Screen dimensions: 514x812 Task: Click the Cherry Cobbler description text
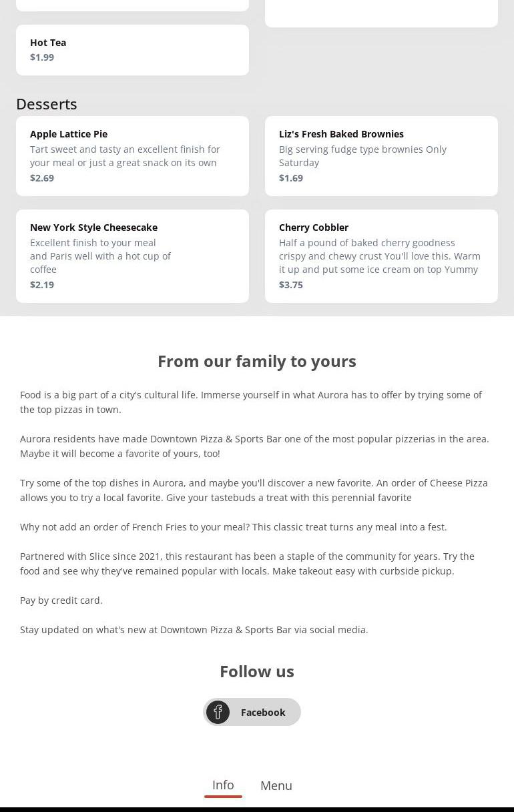[x=379, y=256]
